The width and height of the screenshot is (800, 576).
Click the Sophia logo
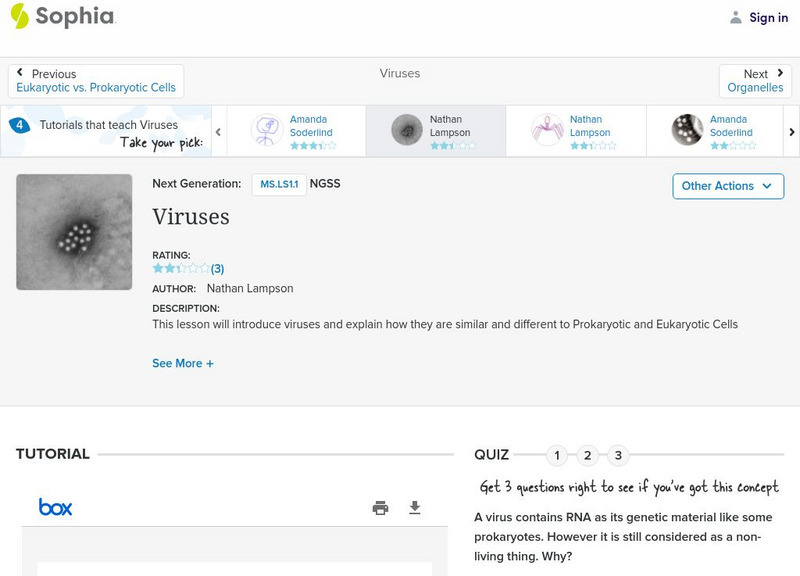[x=62, y=17]
